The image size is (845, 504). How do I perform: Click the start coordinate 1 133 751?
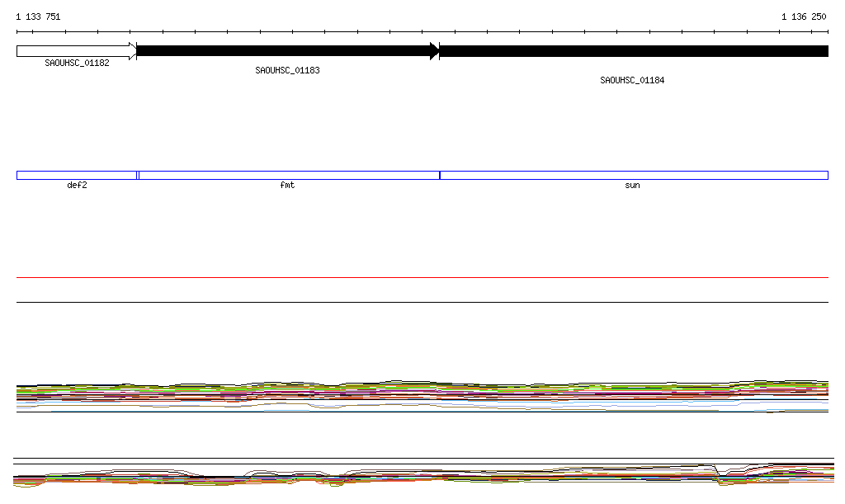click(x=38, y=17)
